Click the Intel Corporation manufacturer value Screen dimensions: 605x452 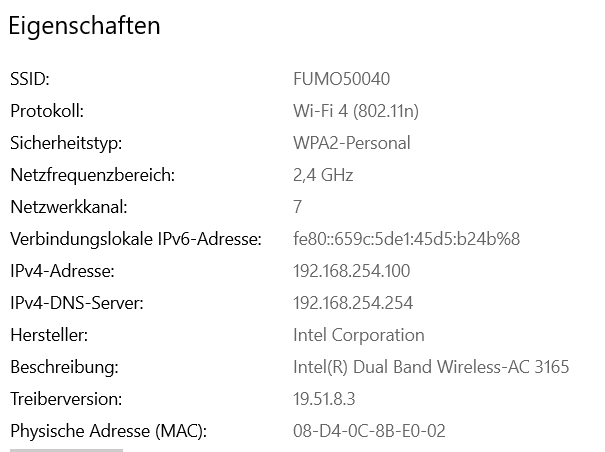(x=359, y=335)
